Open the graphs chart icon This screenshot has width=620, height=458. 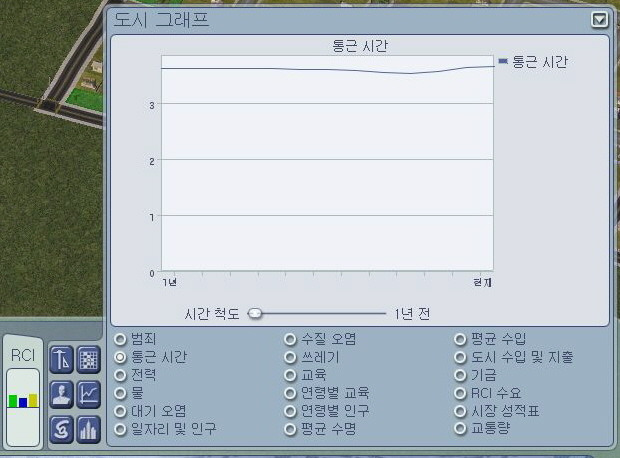coord(89,395)
